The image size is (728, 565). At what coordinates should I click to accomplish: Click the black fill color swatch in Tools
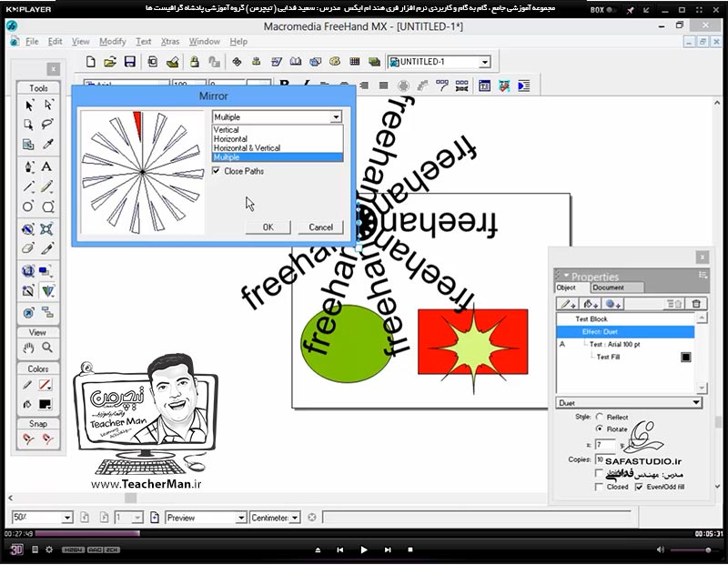click(45, 404)
